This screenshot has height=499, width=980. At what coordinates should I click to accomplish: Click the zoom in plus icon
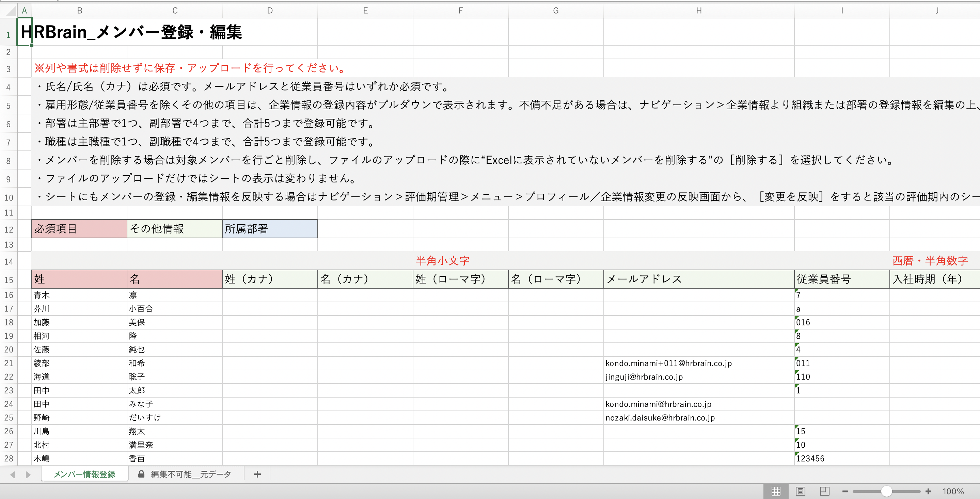point(928,492)
